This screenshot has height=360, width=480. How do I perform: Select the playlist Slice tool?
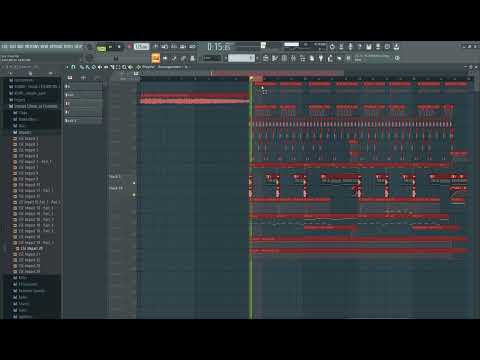112,67
